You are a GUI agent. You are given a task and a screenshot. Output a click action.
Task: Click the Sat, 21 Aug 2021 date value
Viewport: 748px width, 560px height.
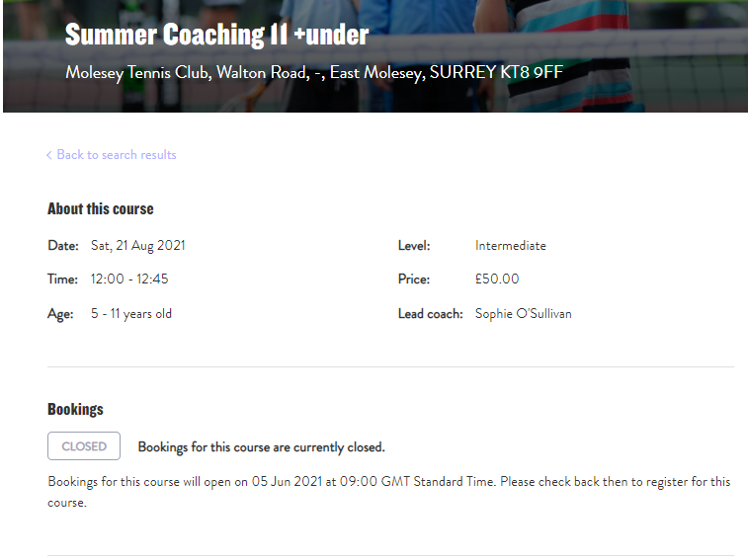[138, 246]
